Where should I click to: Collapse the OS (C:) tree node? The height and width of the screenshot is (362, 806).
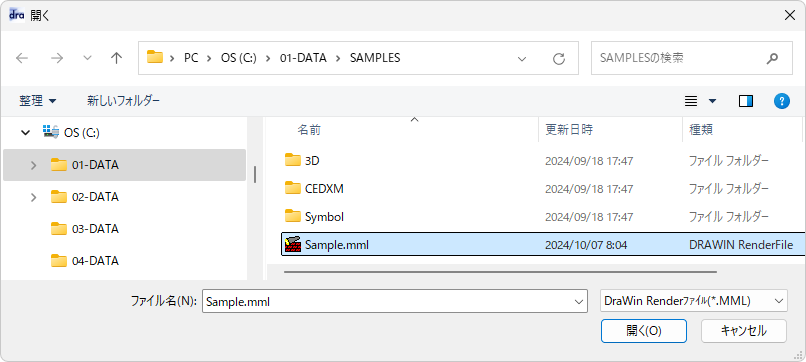click(x=25, y=133)
